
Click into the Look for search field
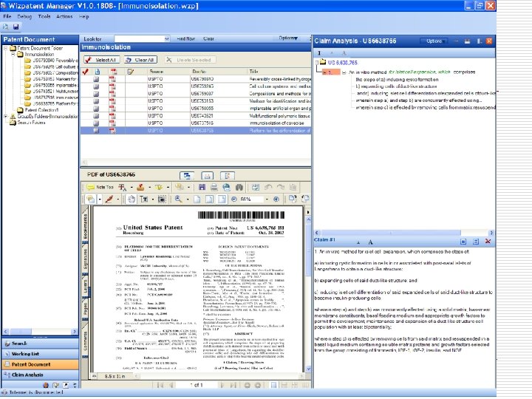coord(139,38)
